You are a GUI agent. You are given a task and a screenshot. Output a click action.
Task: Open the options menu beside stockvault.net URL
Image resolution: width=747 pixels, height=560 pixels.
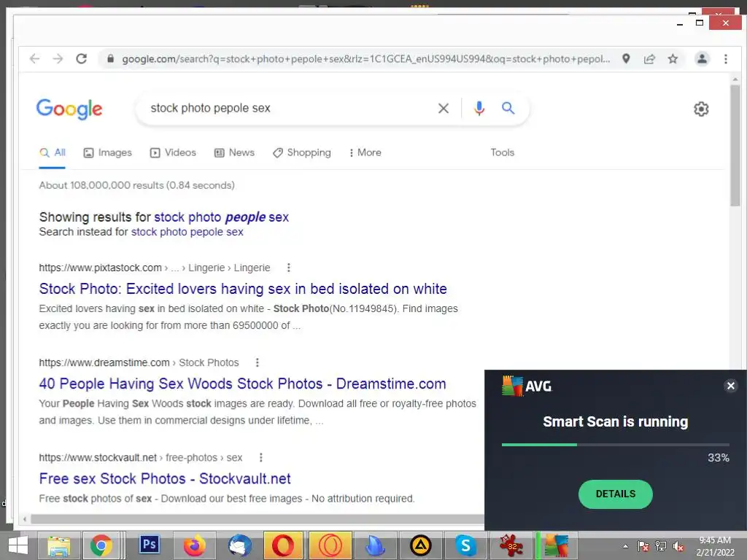(x=260, y=458)
